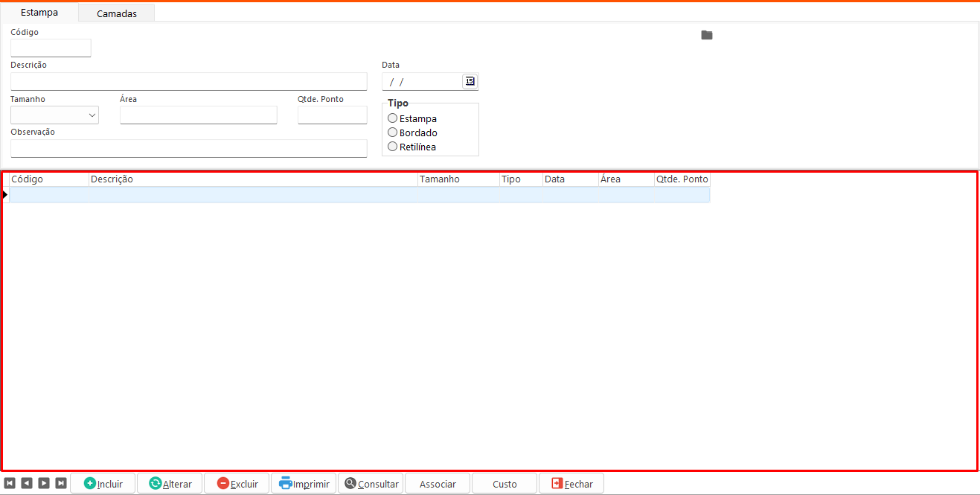Sort by Descrição column header
Screen dimensions: 980x495
point(253,179)
